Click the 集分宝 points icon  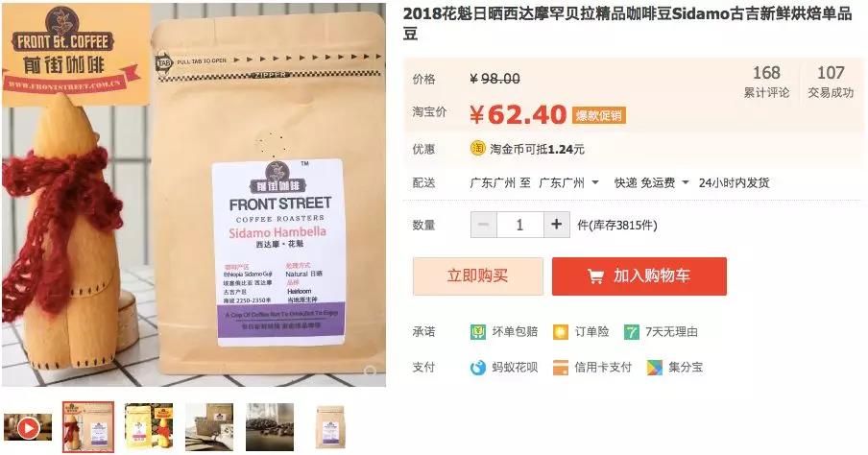(x=655, y=368)
